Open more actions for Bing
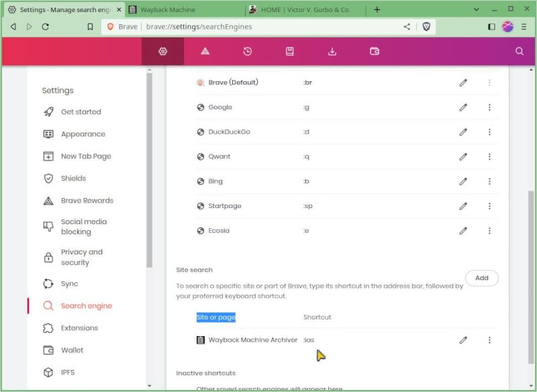 click(489, 181)
